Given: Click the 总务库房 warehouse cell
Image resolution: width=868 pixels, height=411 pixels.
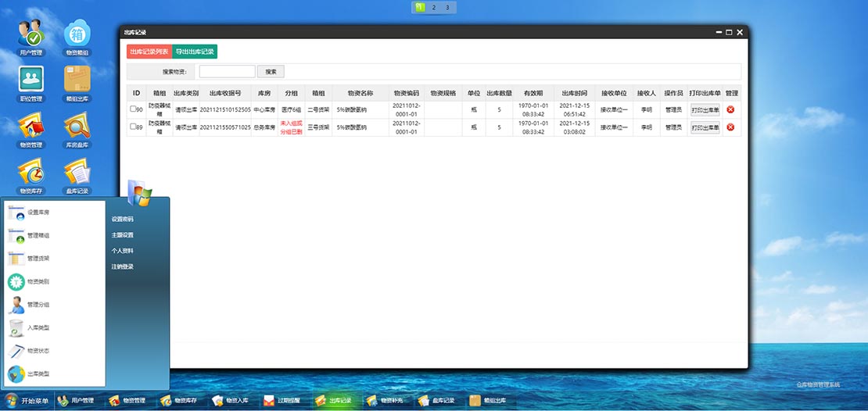Looking at the screenshot, I should pos(264,127).
